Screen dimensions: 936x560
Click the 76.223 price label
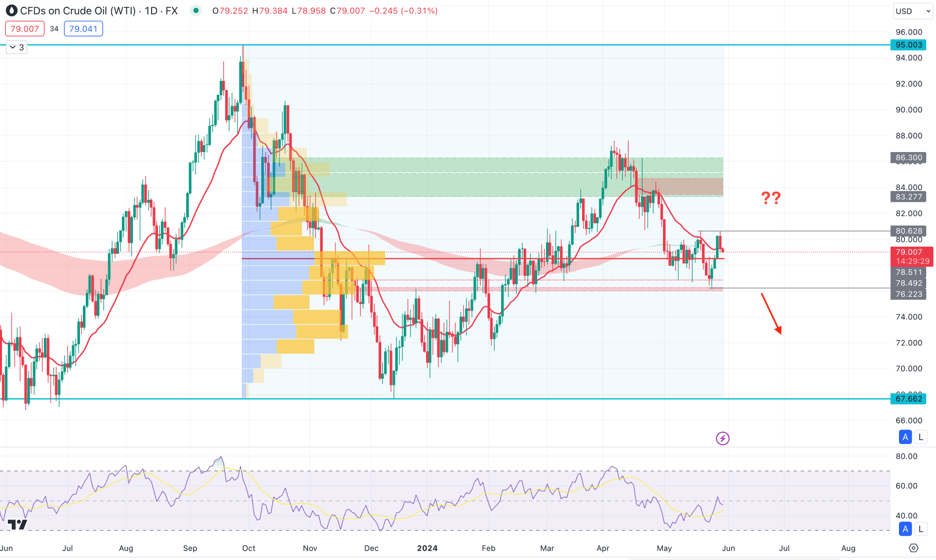[909, 294]
